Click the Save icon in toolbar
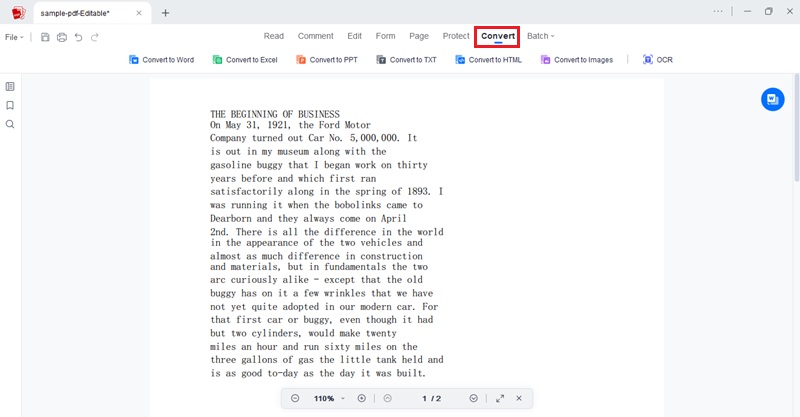 pyautogui.click(x=45, y=37)
